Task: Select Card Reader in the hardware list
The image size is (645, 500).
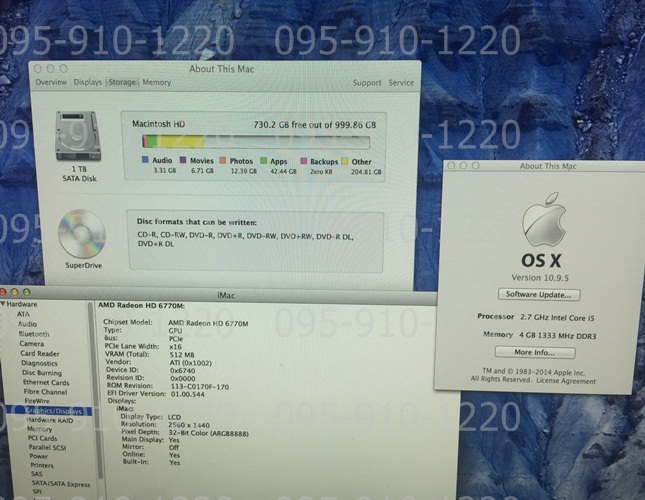Action: tap(39, 353)
